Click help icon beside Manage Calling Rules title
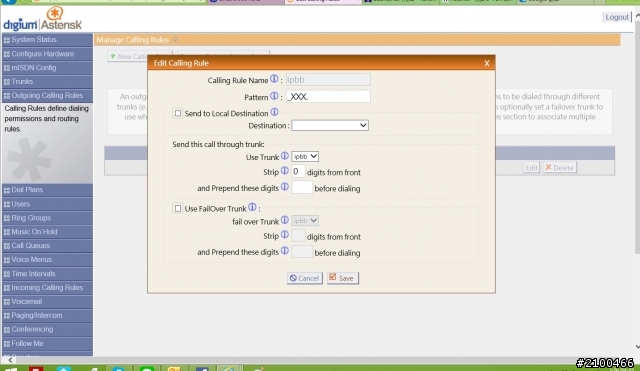This screenshot has height=371, width=640. [x=176, y=39]
